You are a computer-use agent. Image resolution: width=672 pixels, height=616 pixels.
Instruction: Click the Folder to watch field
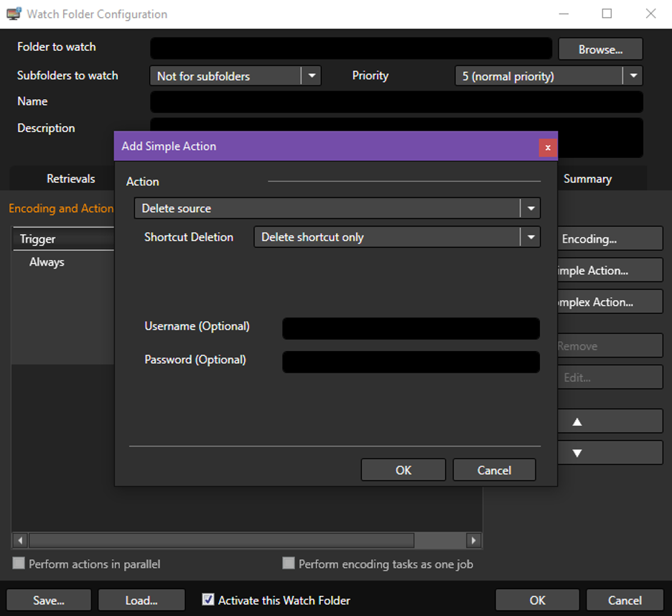[x=351, y=48]
